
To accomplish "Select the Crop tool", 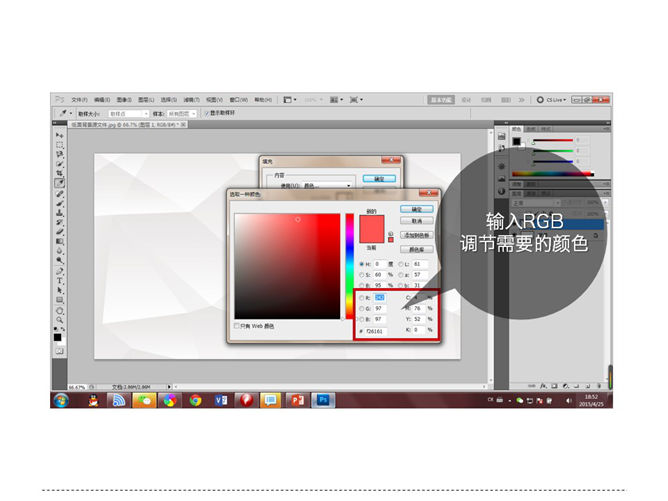I will (59, 173).
